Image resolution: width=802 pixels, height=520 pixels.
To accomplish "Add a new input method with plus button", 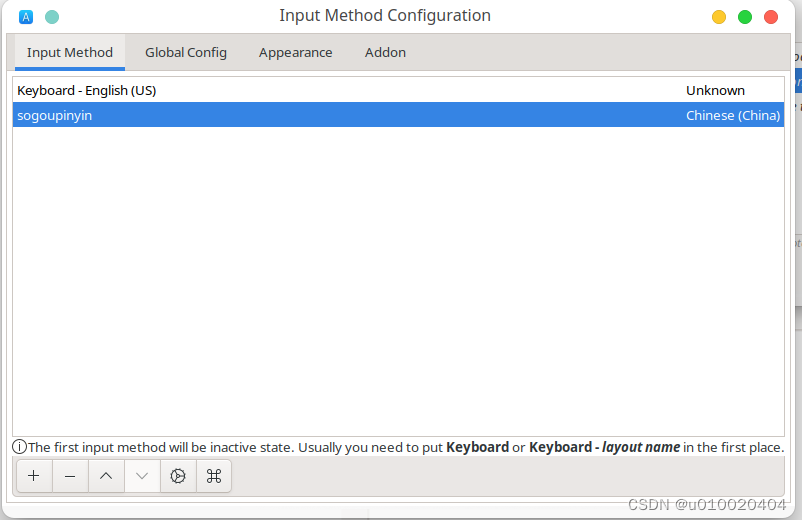I will 34,476.
